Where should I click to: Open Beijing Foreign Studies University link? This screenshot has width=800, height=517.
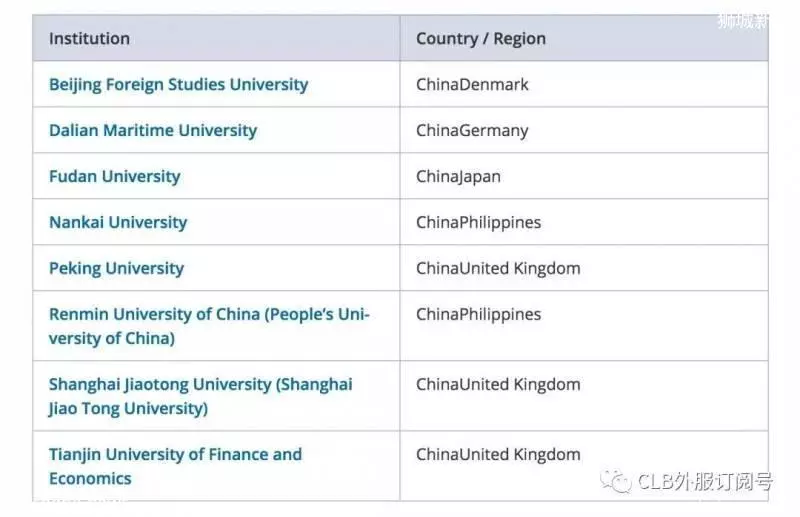179,85
